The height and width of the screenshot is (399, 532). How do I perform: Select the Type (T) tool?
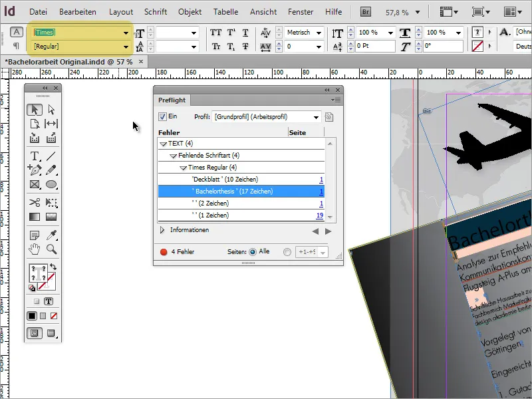[35, 156]
